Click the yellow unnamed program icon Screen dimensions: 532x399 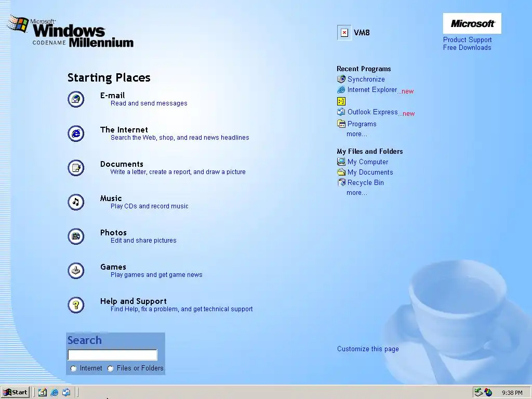(x=341, y=101)
